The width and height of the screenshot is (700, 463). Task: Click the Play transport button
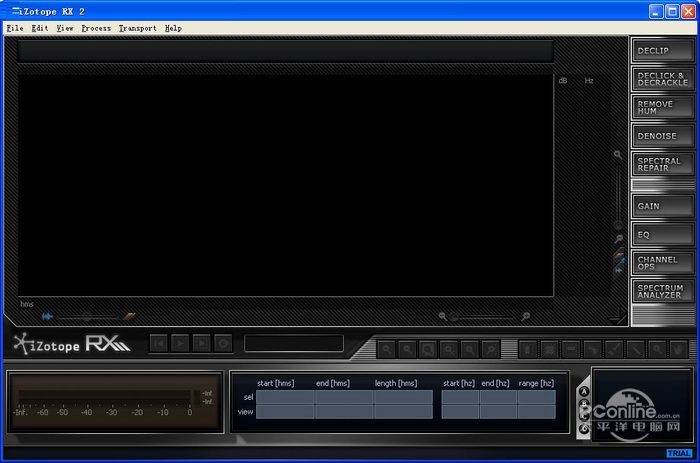(x=180, y=343)
